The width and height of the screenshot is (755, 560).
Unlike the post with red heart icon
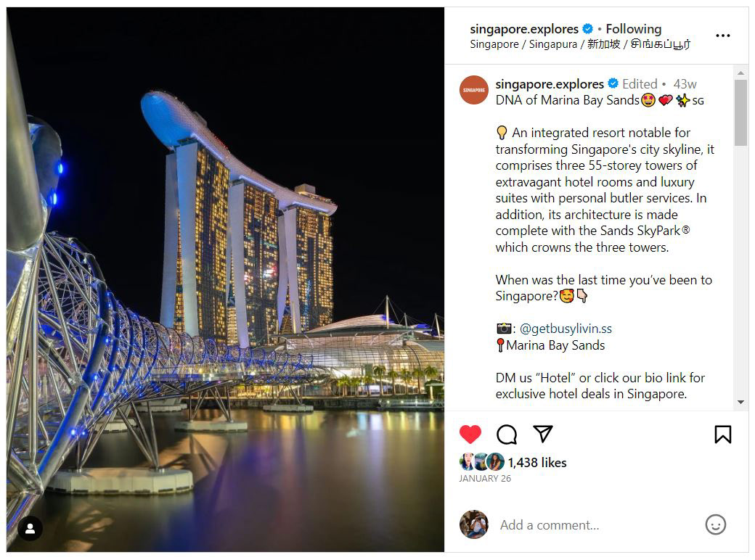click(x=470, y=435)
